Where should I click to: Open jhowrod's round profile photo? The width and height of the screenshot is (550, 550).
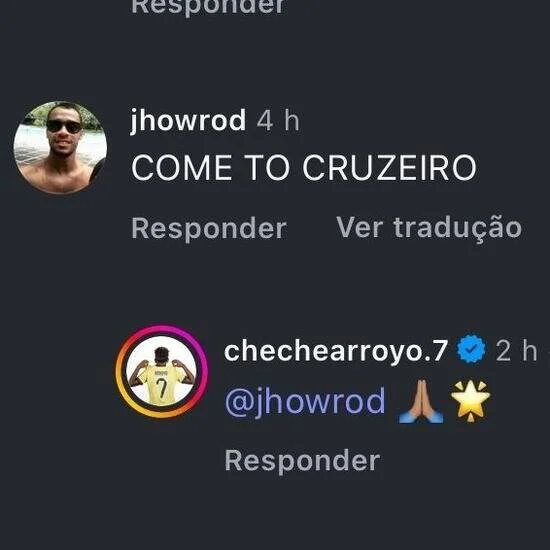(x=60, y=147)
